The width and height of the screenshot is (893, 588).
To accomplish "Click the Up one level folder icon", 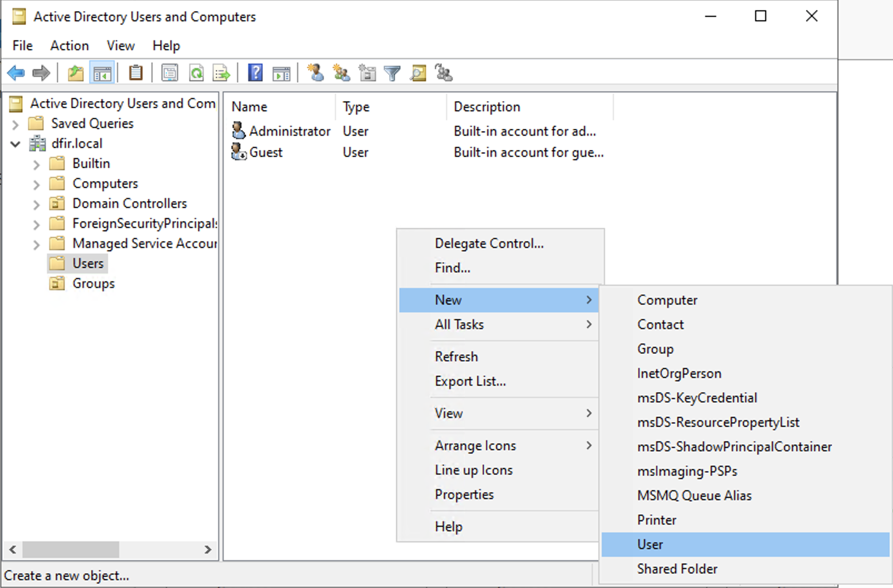I will coord(76,73).
